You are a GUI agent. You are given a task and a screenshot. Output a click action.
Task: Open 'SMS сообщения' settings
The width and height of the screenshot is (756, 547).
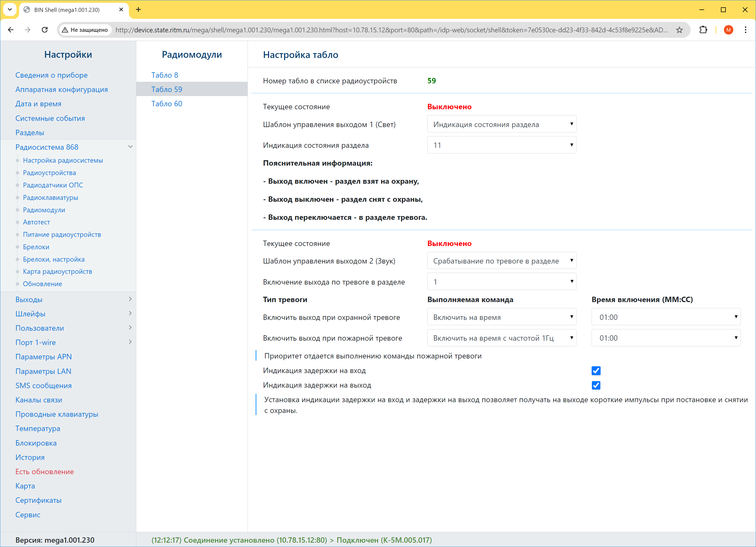pyautogui.click(x=43, y=385)
